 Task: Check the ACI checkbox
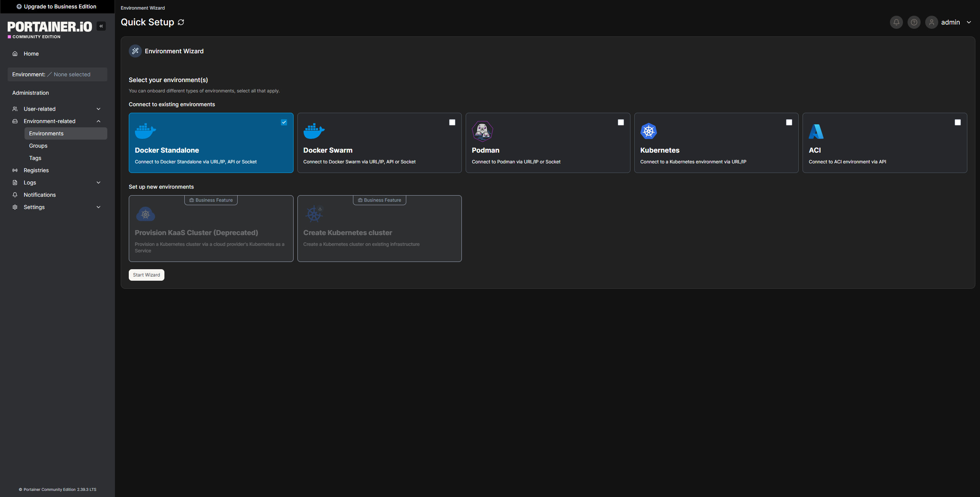coord(958,122)
